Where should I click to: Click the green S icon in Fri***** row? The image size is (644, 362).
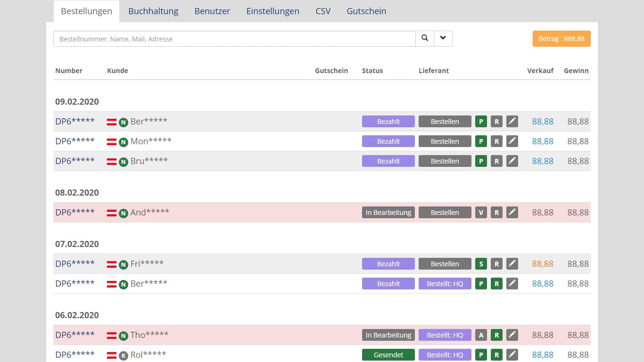click(x=481, y=264)
